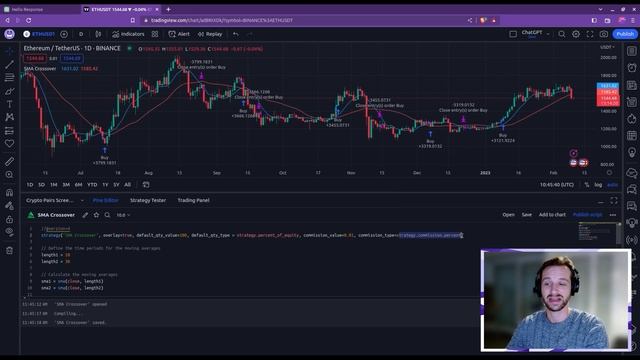Set chart range to All
The height and width of the screenshot is (360, 640).
coord(127,185)
